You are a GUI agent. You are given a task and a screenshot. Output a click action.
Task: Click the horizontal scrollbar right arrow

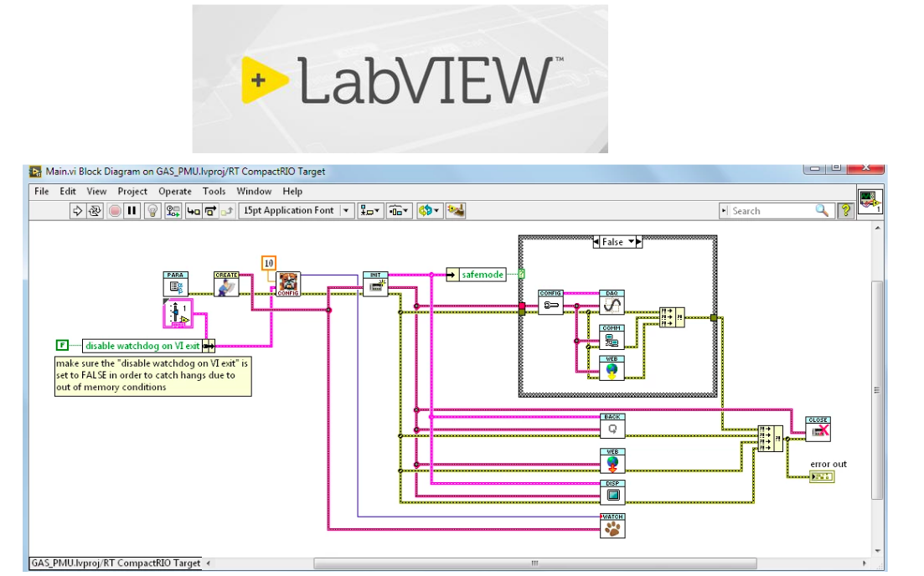(x=865, y=563)
